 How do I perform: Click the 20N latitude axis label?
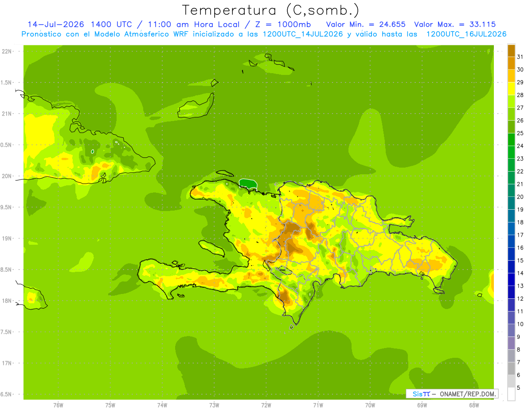pos(8,176)
